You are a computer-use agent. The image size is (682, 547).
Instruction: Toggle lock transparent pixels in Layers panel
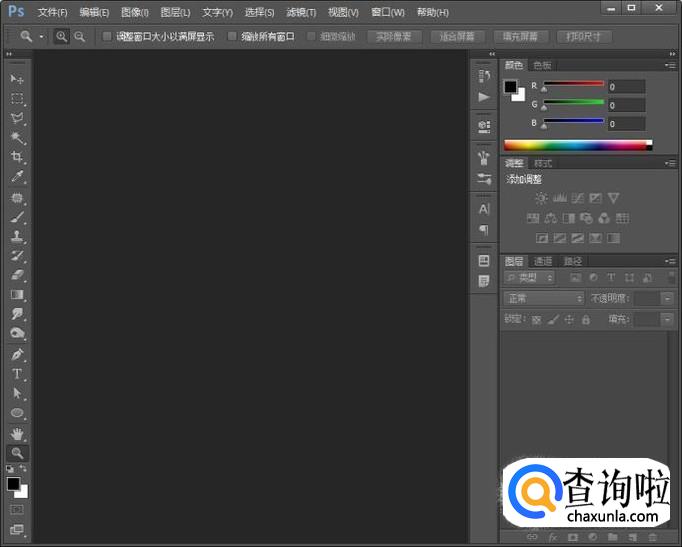536,320
